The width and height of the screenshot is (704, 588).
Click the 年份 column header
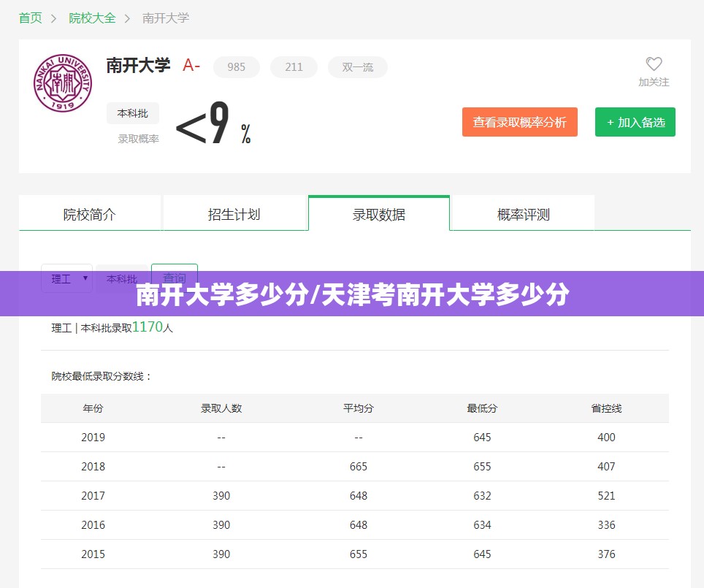point(93,408)
